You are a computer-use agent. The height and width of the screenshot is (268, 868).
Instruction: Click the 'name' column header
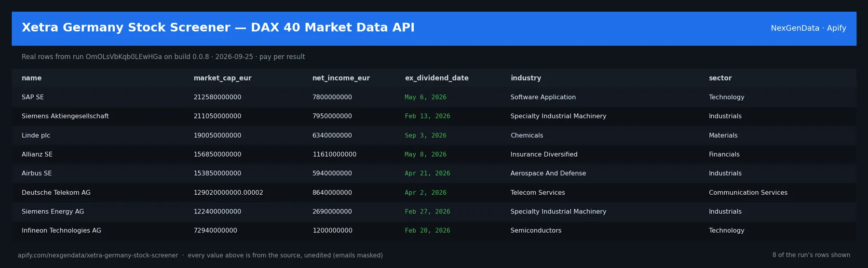click(31, 78)
